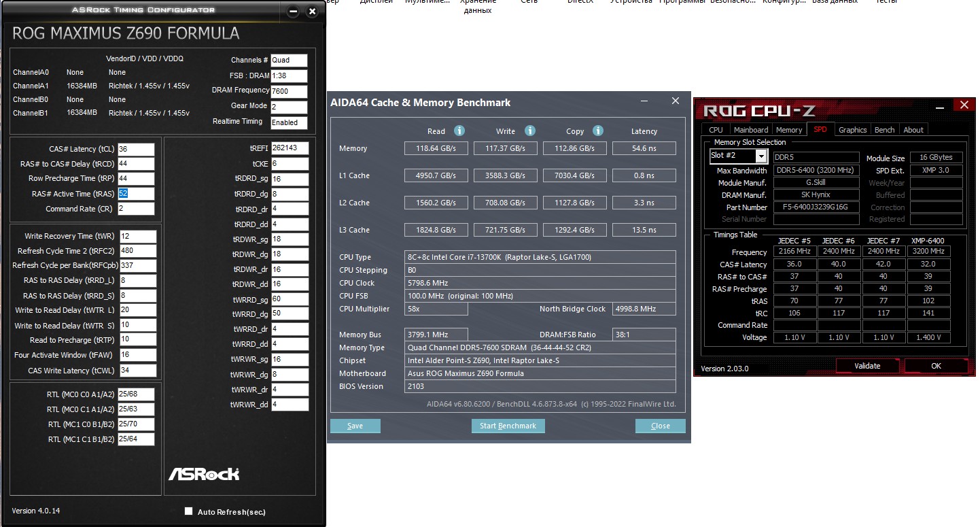
Task: Focus the tCKE field
Action: click(x=290, y=164)
